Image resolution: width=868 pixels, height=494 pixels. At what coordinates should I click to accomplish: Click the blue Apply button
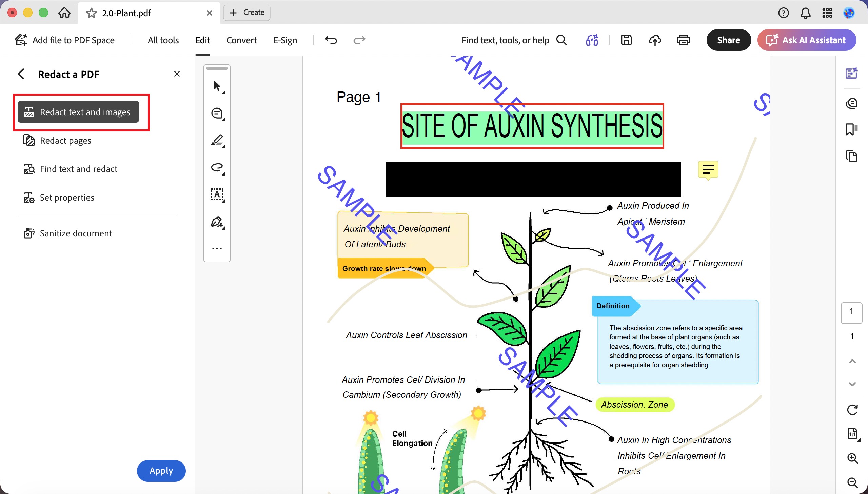(x=161, y=471)
